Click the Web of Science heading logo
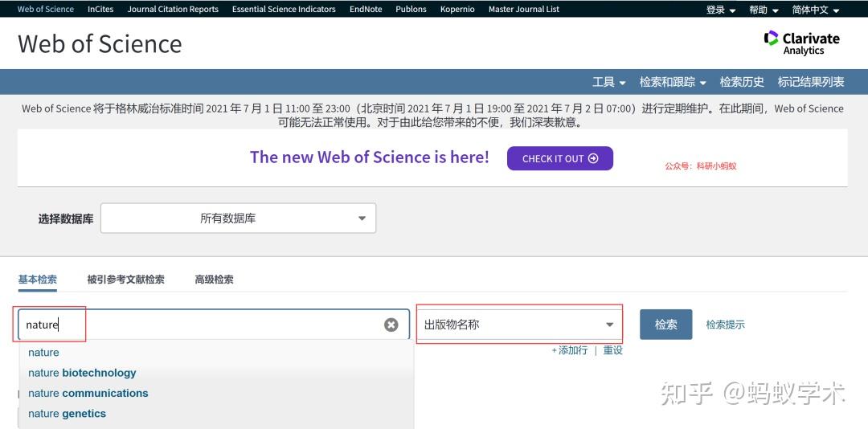Screen dimensions: 868x429 100,43
